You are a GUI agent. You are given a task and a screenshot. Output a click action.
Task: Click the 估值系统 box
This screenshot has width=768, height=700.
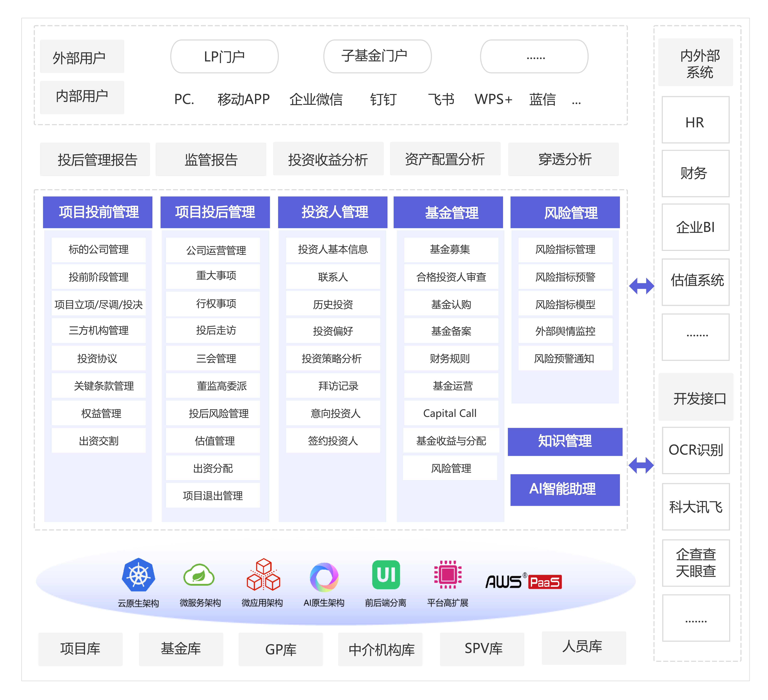[x=696, y=282]
